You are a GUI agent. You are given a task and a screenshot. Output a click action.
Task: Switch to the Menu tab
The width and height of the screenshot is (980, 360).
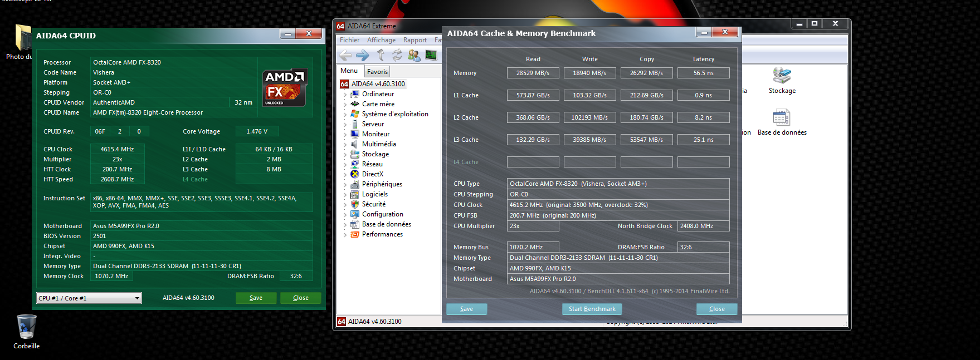click(x=349, y=71)
